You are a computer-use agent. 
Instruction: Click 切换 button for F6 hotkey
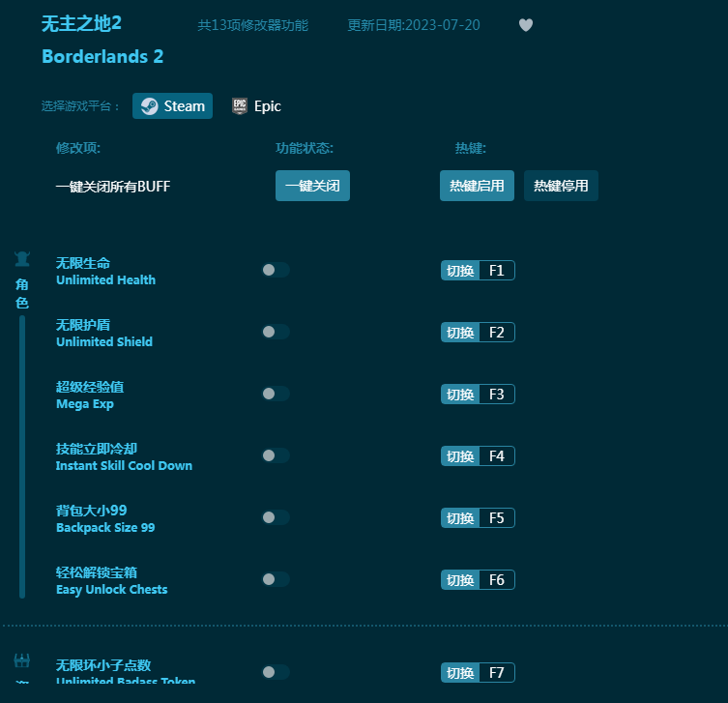459,579
